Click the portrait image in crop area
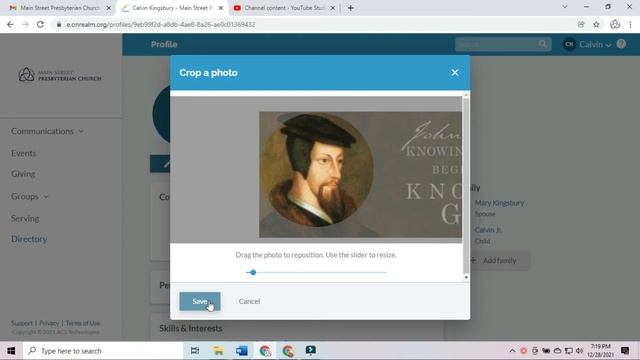Viewport: 640px width, 360px height. point(317,170)
